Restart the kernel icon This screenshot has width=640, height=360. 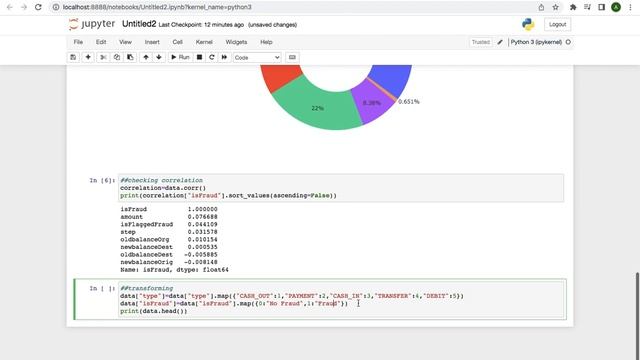[x=211, y=58]
